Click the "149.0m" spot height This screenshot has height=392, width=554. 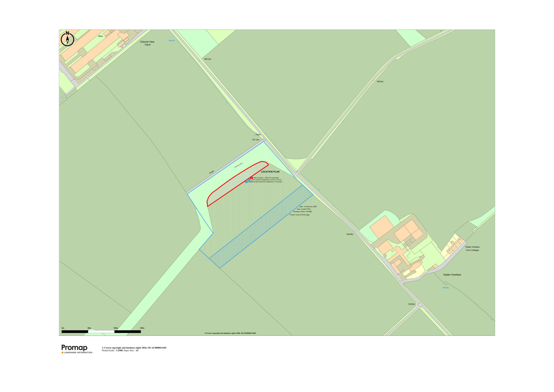pyautogui.click(x=380, y=82)
